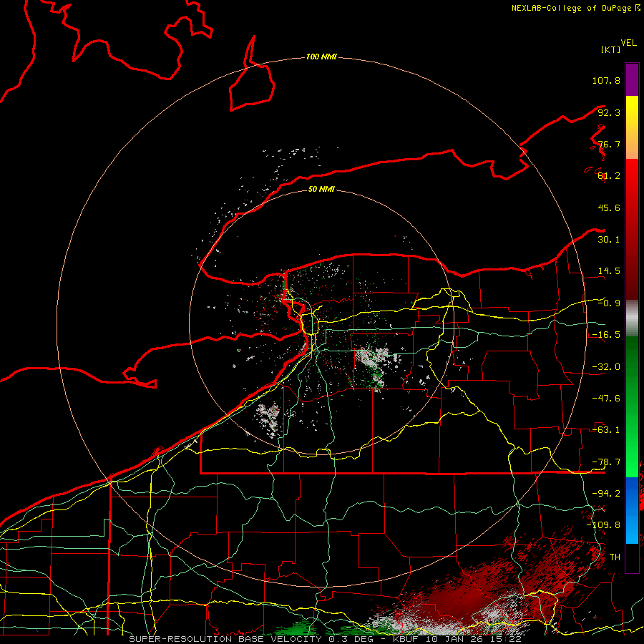The image size is (644, 644).
Task: Select the 14.5 scale value
Action: pyautogui.click(x=609, y=271)
